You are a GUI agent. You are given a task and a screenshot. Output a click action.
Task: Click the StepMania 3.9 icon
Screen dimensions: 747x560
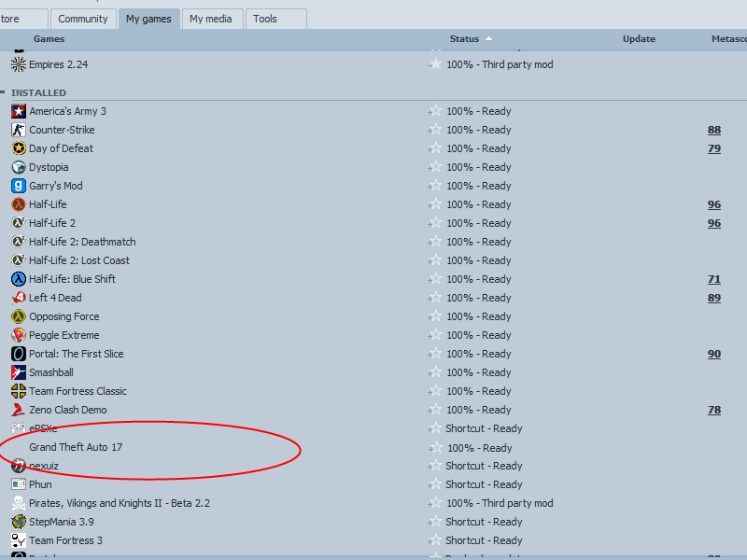(19, 522)
